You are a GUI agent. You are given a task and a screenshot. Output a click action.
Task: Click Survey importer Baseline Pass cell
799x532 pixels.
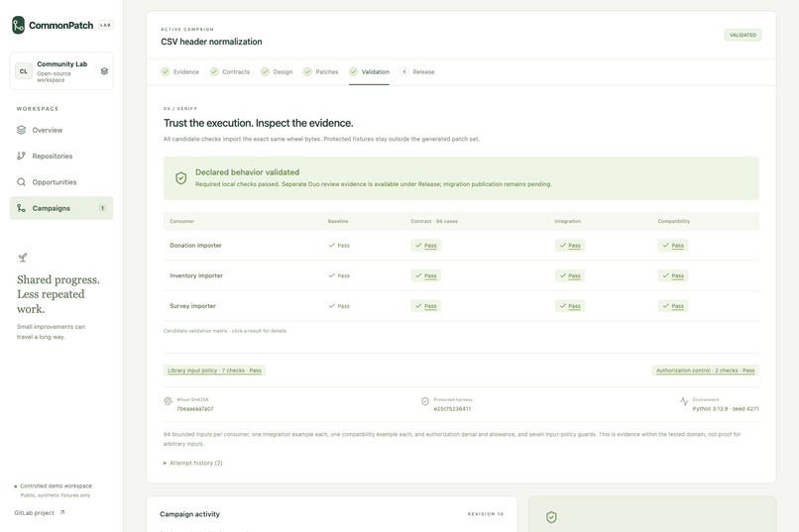[x=339, y=306]
